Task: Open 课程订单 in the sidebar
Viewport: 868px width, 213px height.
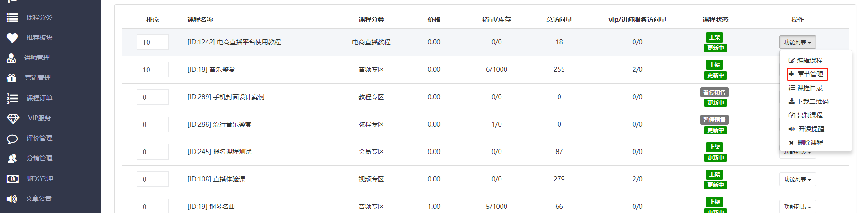Action: (x=39, y=98)
